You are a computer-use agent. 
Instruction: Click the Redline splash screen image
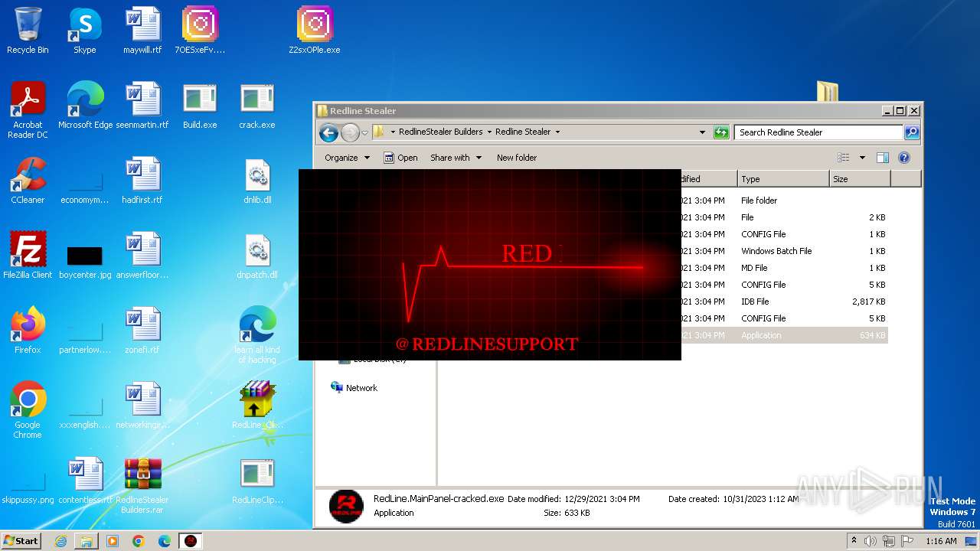(x=489, y=264)
